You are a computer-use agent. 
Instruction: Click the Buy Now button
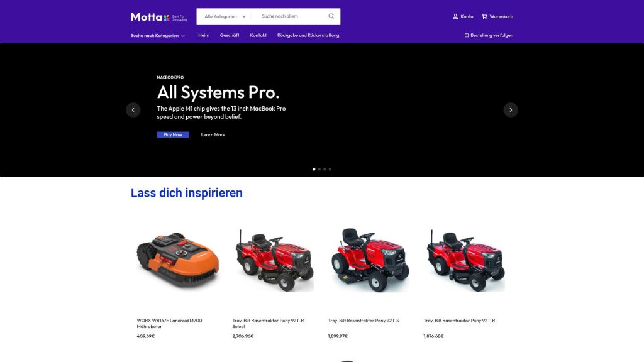point(173,134)
